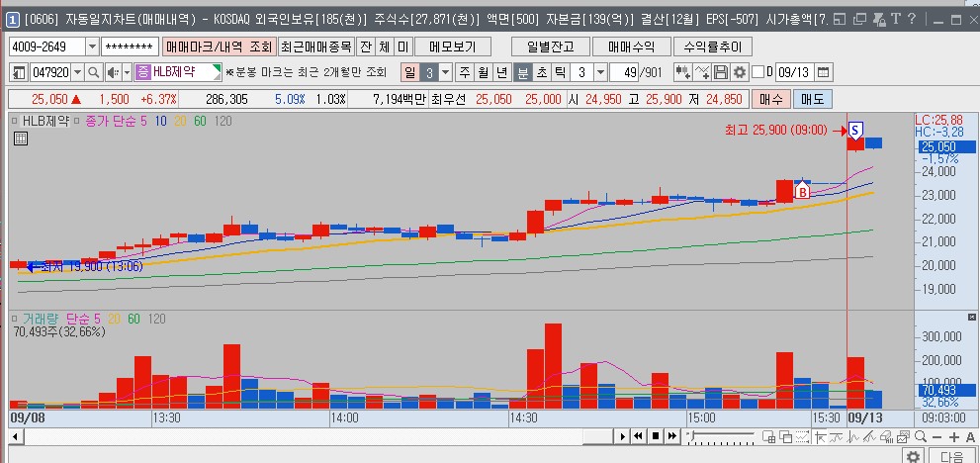Select the 분 minute period toggle
980x463 pixels.
click(522, 72)
